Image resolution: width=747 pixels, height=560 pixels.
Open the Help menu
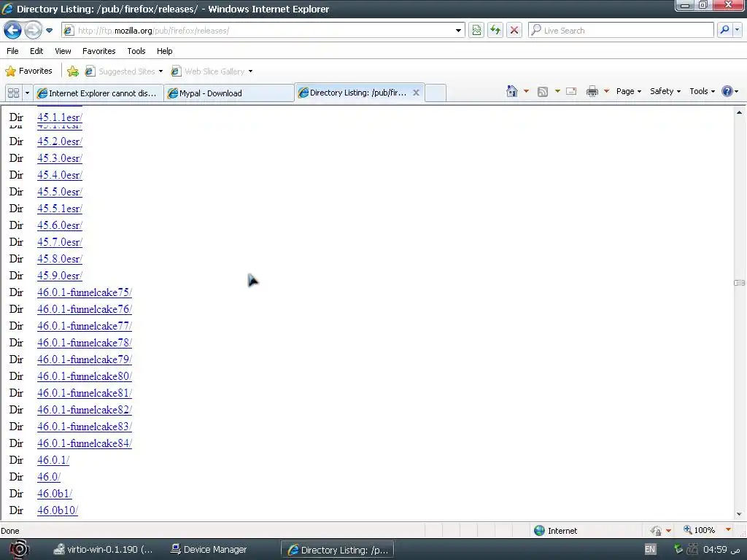point(164,51)
